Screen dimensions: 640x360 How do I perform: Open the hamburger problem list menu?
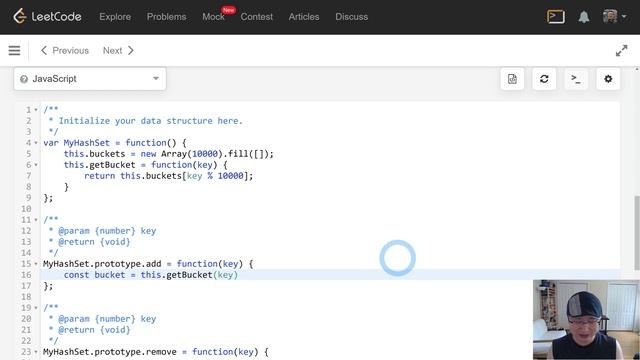(14, 51)
